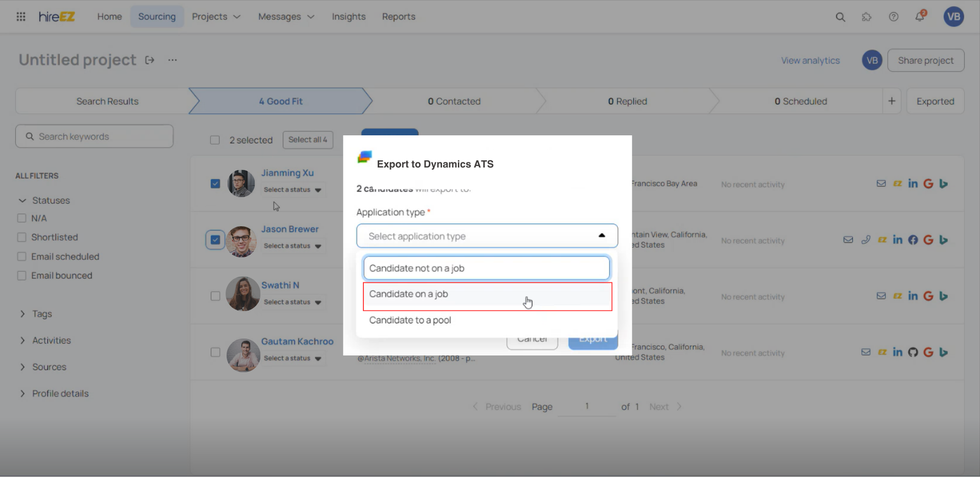Switch to the Search Results stage
The height and width of the screenshot is (477, 980).
(x=107, y=101)
